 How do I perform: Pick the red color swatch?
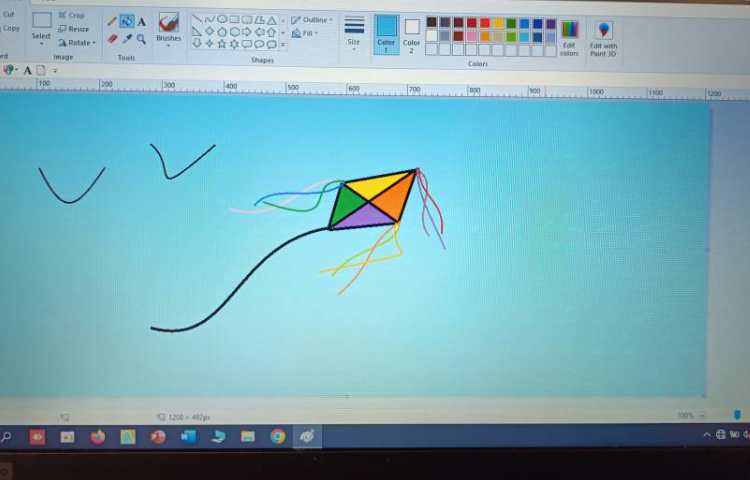point(485,23)
